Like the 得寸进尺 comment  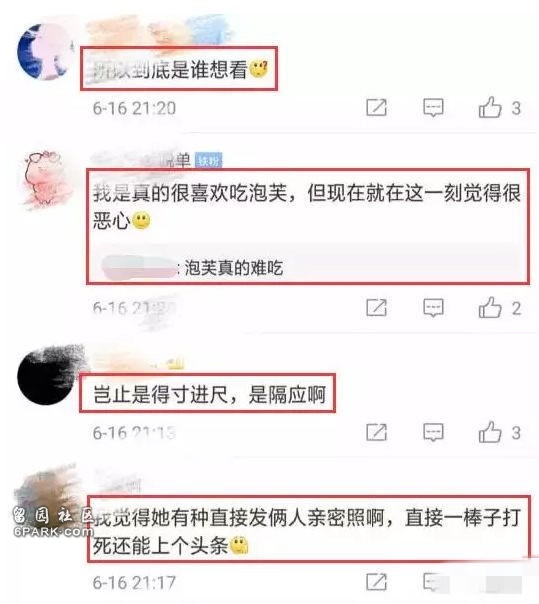(x=490, y=432)
